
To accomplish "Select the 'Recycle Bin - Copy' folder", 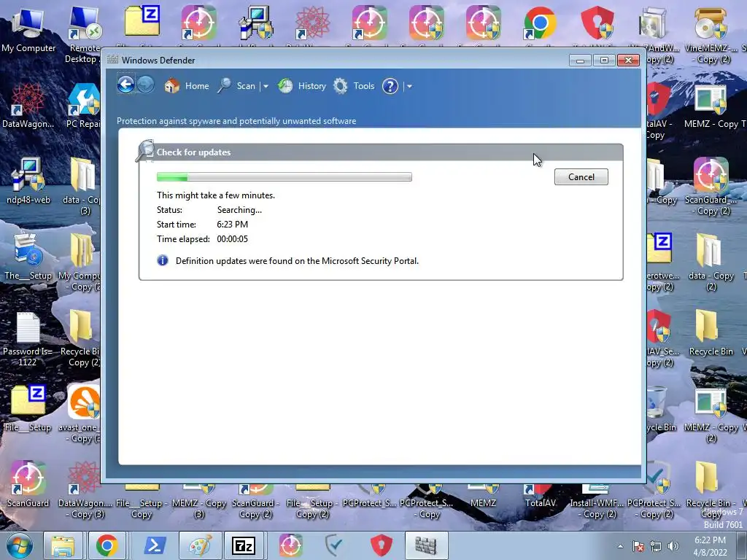I will (x=711, y=491).
